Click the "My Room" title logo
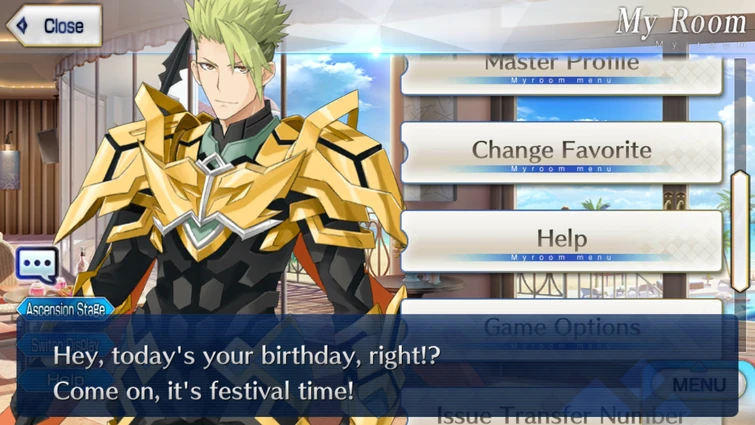Image resolution: width=755 pixels, height=425 pixels. tap(680, 22)
